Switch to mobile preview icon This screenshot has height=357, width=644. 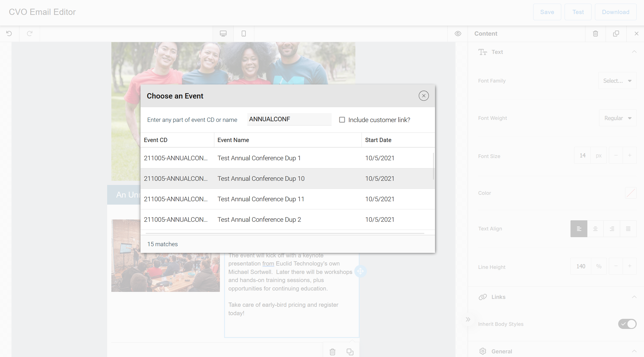(244, 34)
